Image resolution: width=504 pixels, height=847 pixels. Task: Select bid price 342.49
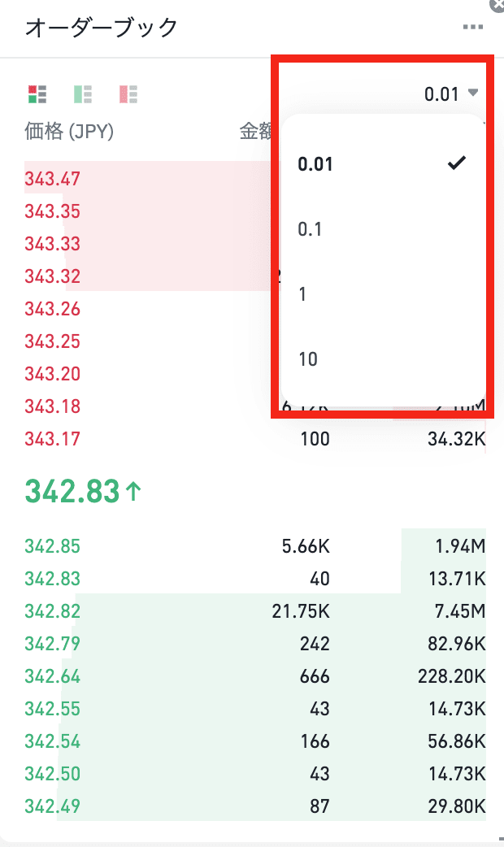tap(52, 806)
